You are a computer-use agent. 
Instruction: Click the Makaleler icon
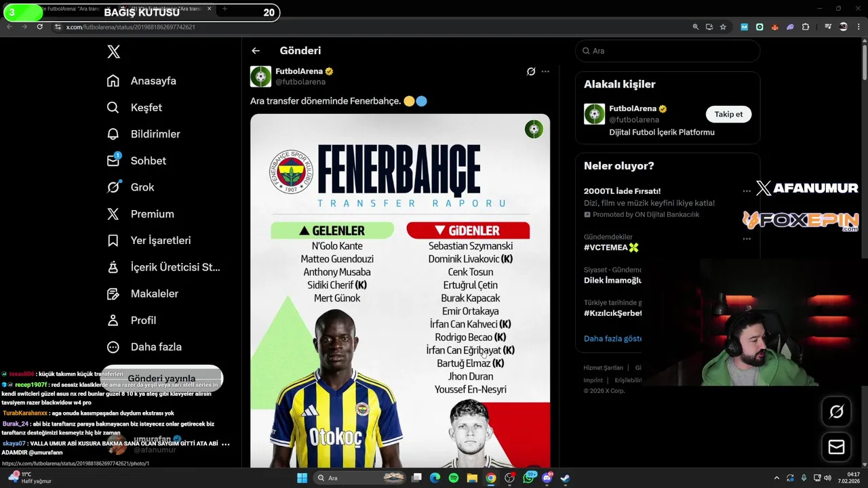[113, 293]
